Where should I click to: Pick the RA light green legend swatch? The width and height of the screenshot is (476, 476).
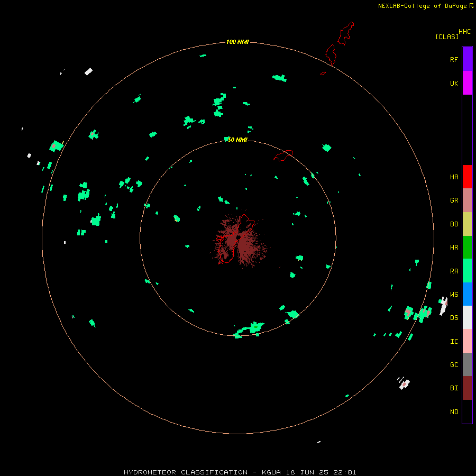[467, 271]
